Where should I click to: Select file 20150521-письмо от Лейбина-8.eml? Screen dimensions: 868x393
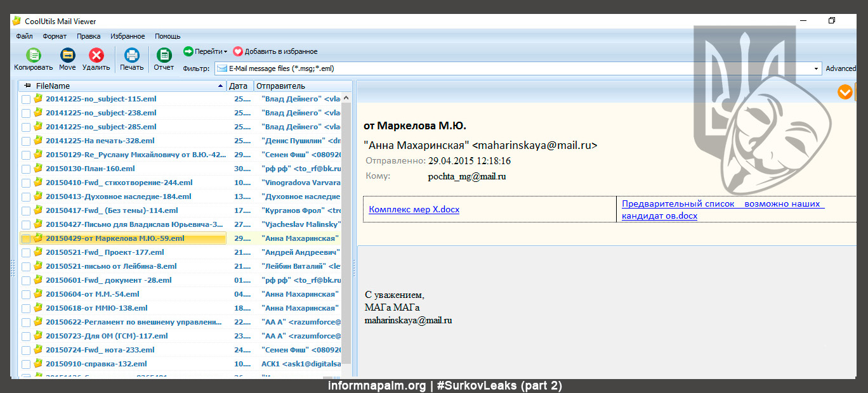click(111, 267)
